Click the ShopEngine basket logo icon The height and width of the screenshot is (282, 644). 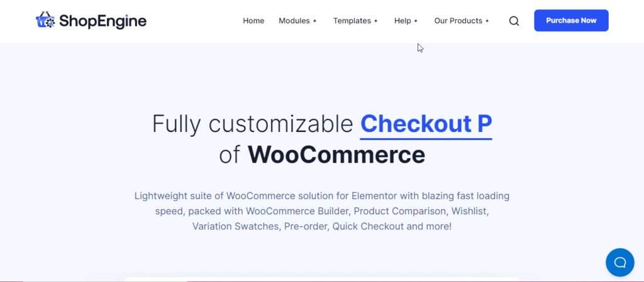pyautogui.click(x=45, y=21)
